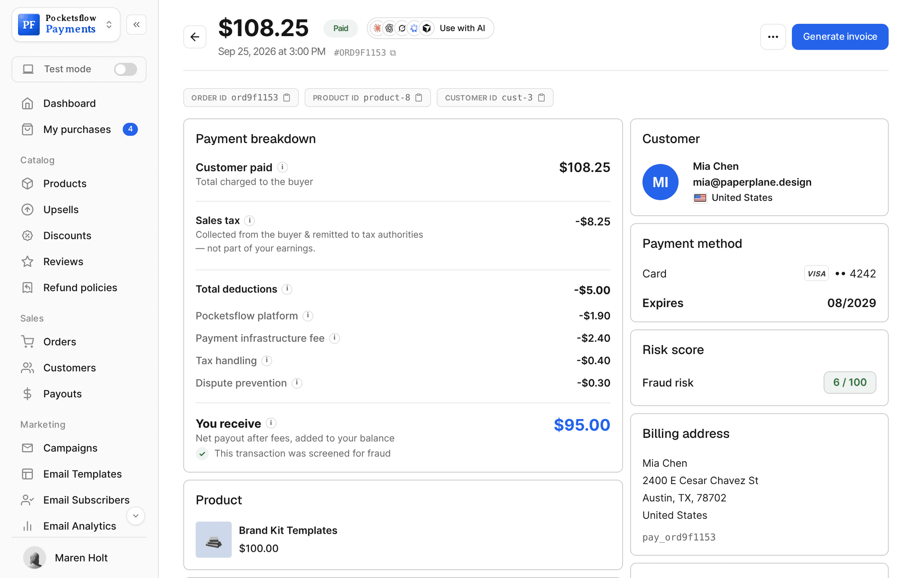This screenshot has height=578, width=924.
Task: Click the Generate invoice button
Action: (x=840, y=37)
